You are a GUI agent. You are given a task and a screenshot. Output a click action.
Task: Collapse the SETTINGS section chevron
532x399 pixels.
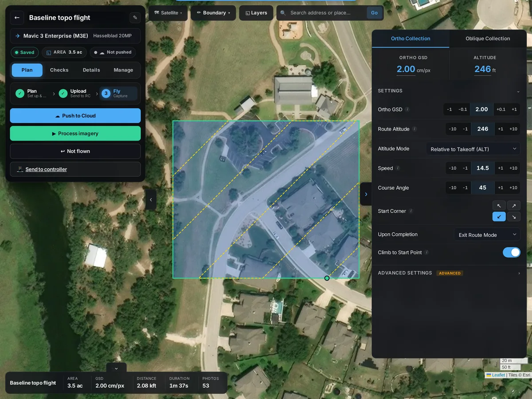coord(518,91)
